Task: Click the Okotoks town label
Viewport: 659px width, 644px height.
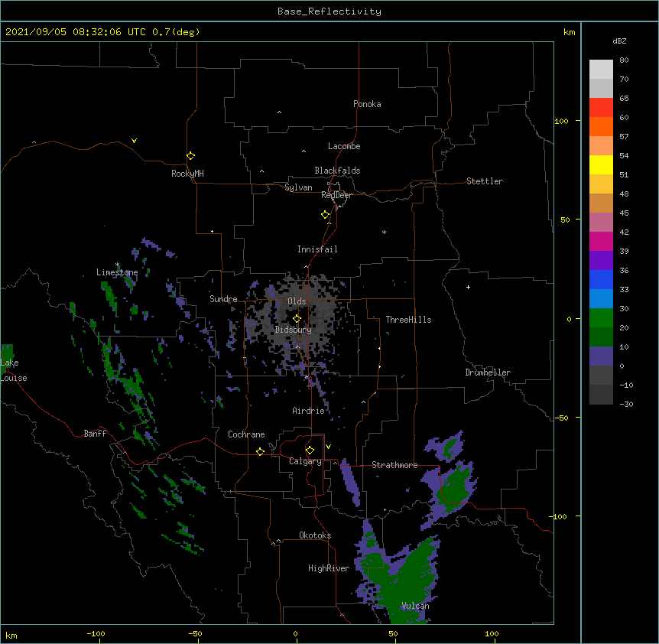Action: (x=315, y=535)
